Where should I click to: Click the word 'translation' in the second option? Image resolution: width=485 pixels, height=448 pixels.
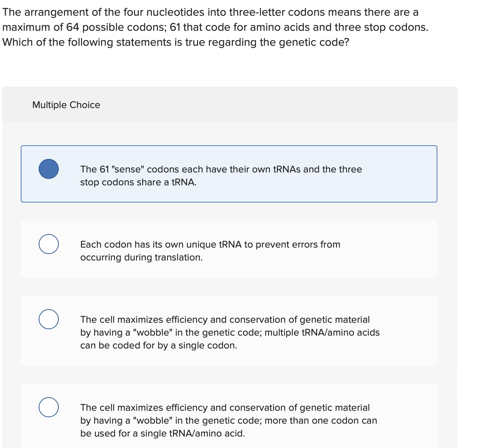[178, 257]
